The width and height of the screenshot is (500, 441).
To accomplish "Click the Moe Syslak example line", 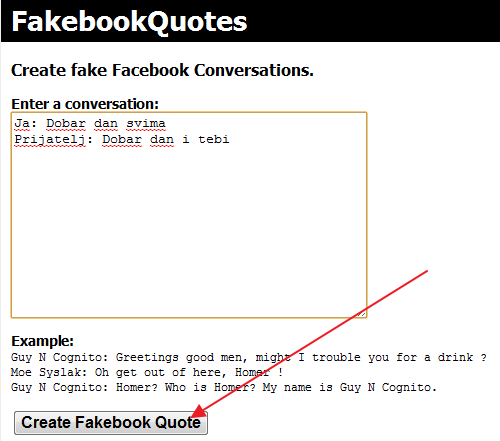I will [x=147, y=372].
